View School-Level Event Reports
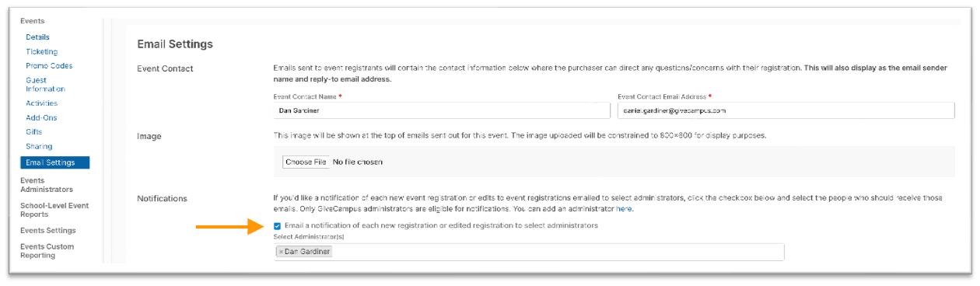This screenshot has height=286, width=980. pyautogui.click(x=54, y=210)
